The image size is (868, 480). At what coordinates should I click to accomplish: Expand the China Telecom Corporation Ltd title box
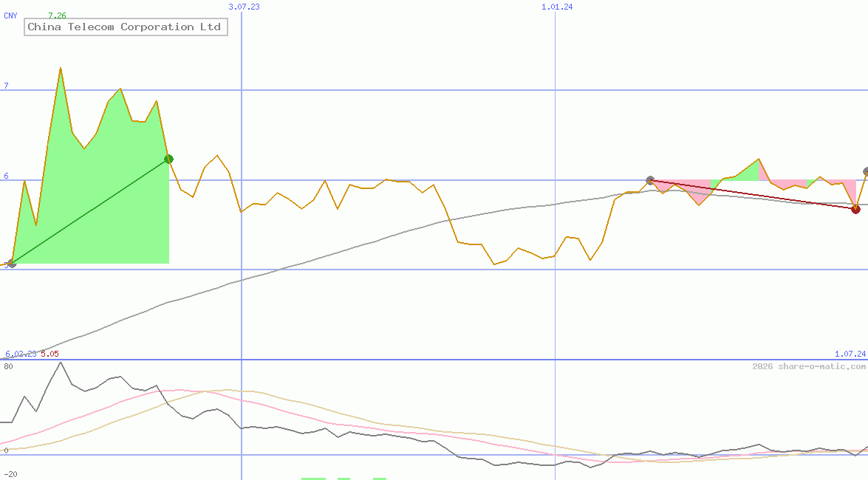tap(126, 27)
